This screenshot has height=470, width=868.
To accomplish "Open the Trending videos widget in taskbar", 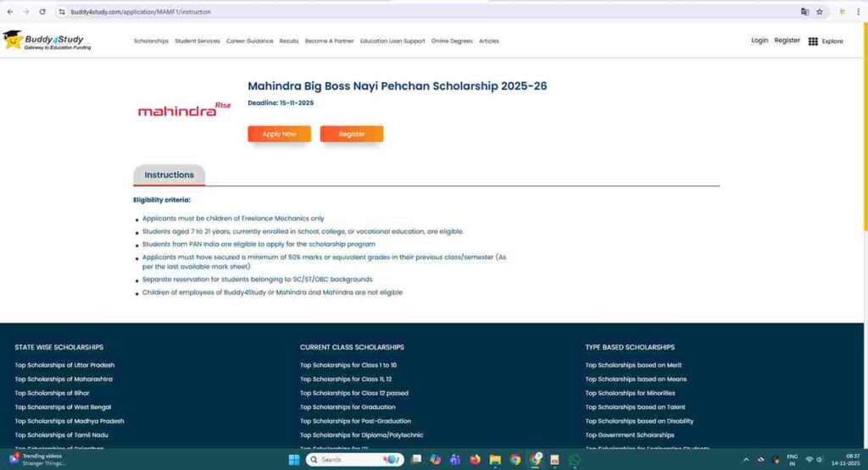I will [x=36, y=460].
